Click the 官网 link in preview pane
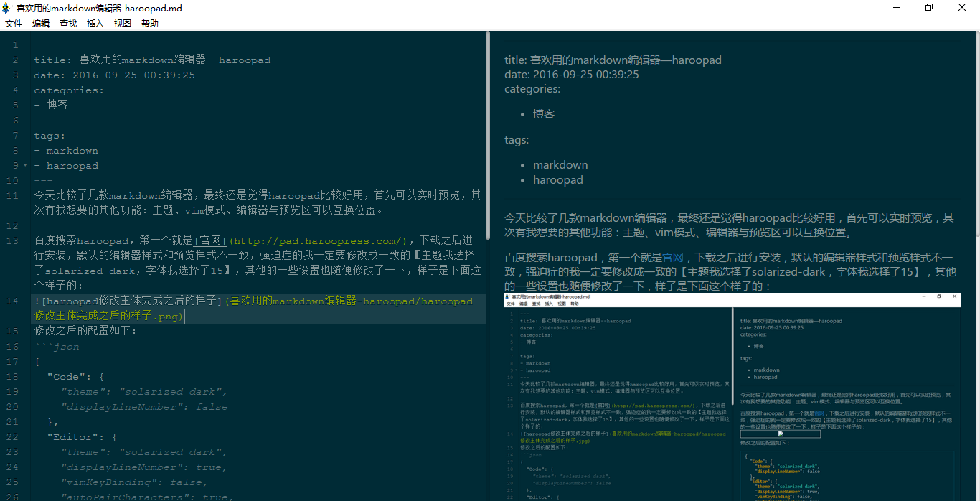Viewport: 980px width, 501px height. point(672,257)
